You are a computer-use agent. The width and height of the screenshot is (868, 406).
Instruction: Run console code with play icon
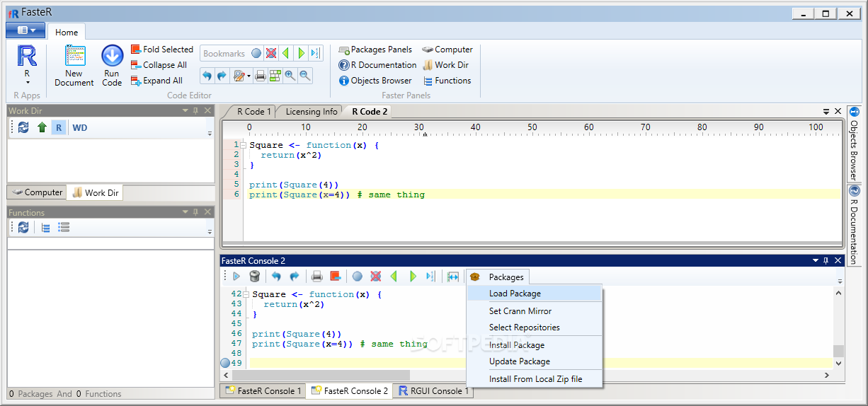[236, 277]
